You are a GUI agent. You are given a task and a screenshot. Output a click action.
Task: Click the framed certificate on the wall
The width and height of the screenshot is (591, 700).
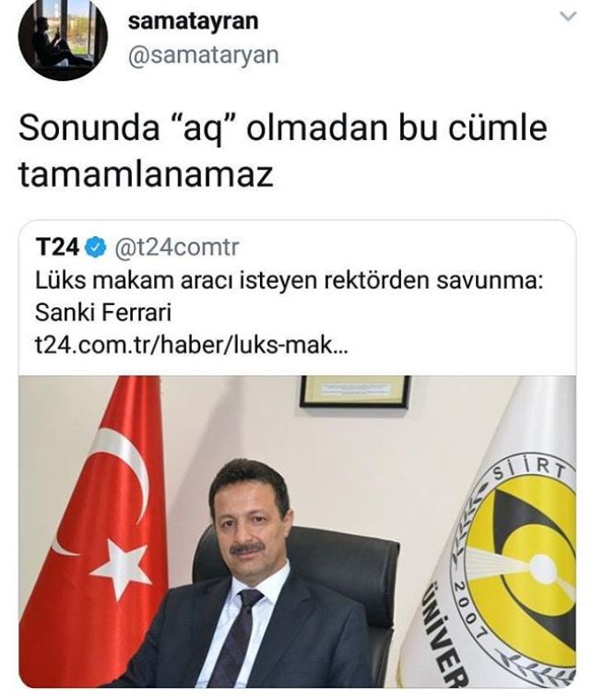(x=355, y=392)
